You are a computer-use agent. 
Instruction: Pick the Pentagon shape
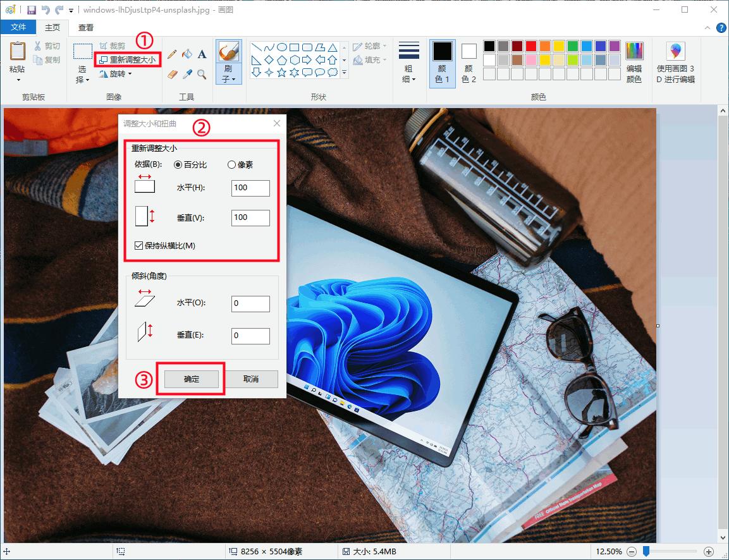pos(282,60)
